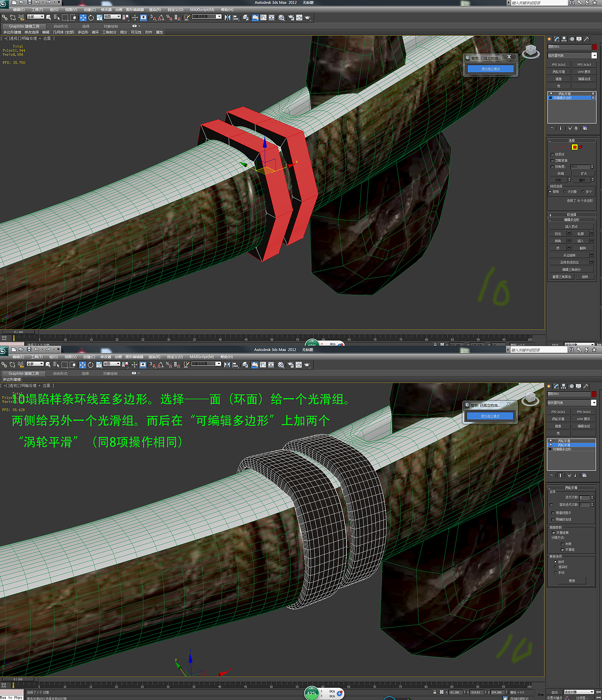Screen dimensions: 602x700
Task: Open Material Editor in upper window toolbar
Action: [281, 17]
